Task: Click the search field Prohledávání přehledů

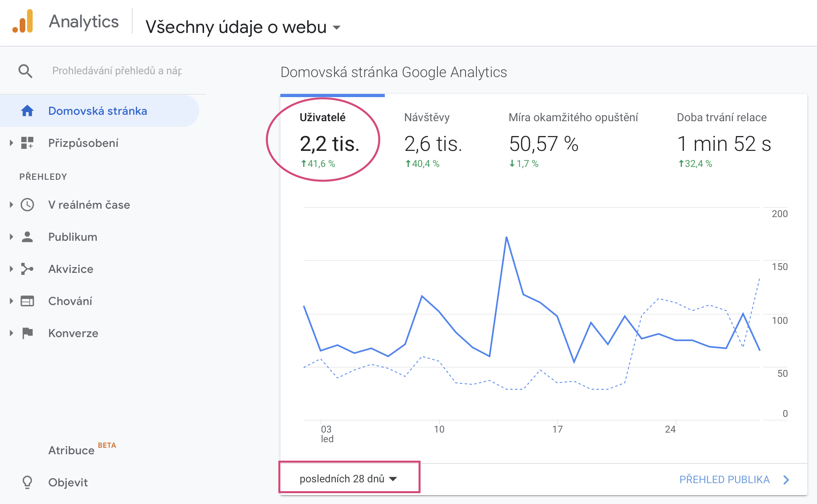Action: click(117, 71)
